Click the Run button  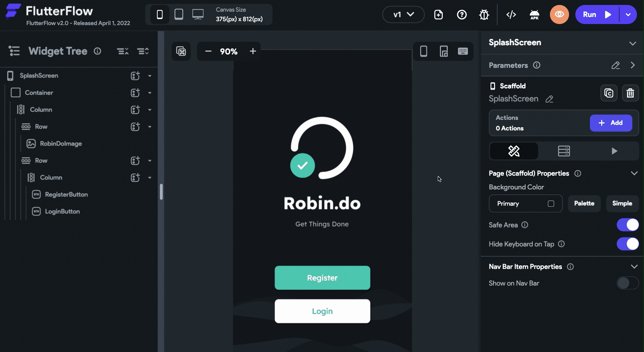(596, 14)
